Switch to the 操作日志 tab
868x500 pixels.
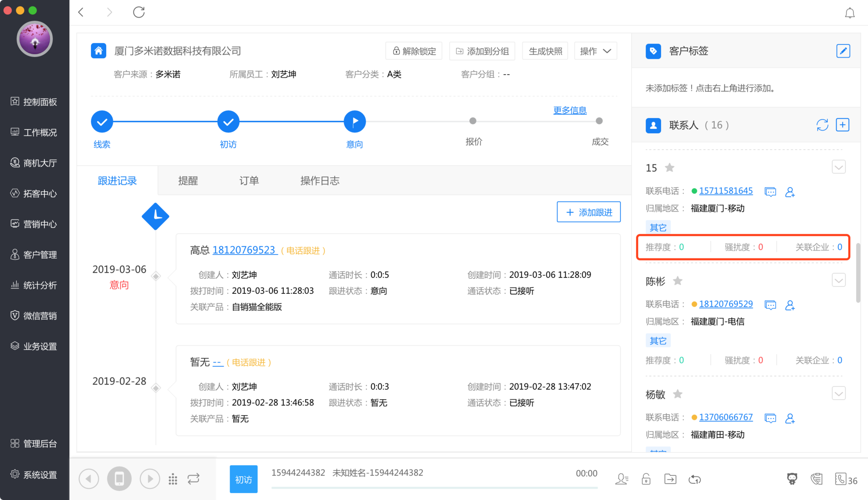point(320,181)
